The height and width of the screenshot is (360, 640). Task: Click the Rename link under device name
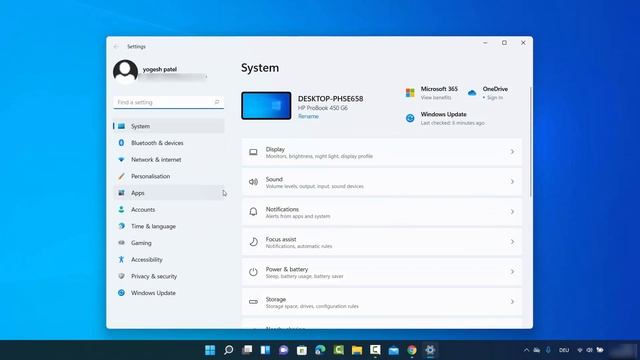pos(308,116)
